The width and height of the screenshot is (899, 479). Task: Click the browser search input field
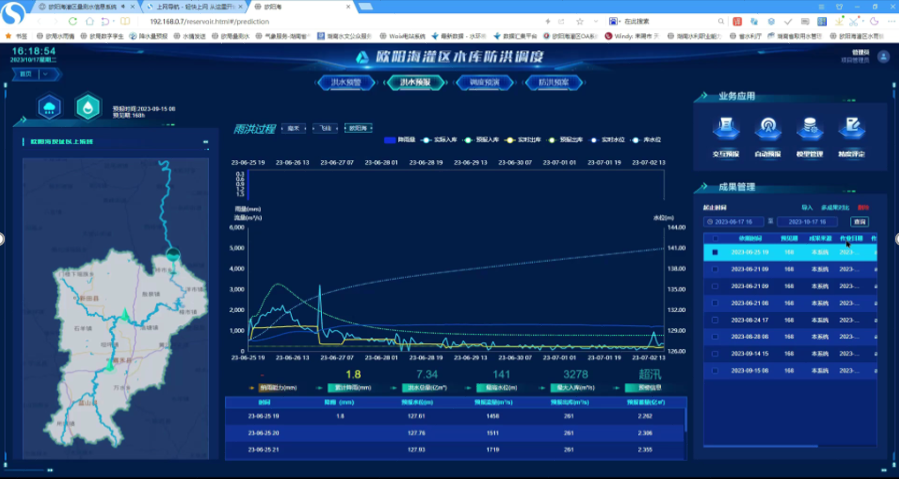[668, 21]
